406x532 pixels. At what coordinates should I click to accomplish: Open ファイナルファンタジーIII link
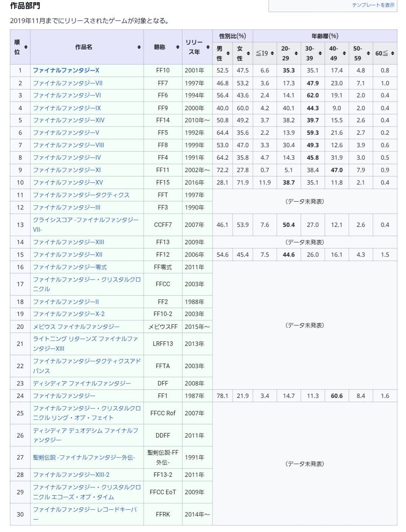[x=66, y=207]
